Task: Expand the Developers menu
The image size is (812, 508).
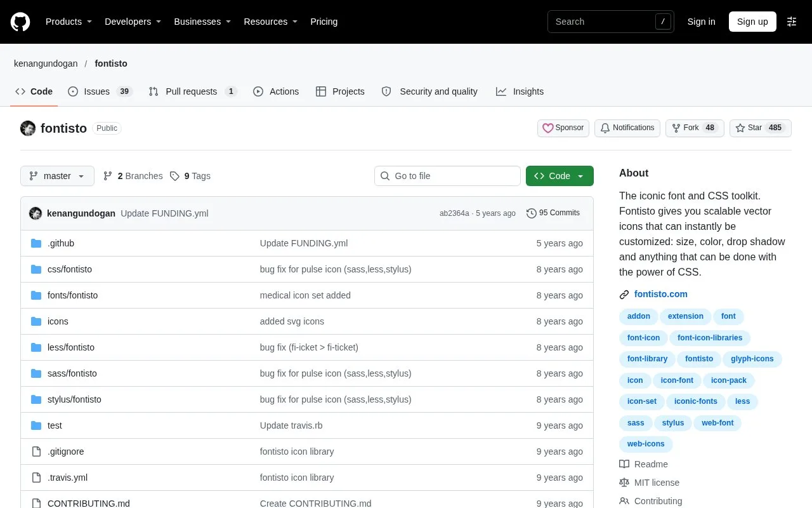Action: coord(133,22)
